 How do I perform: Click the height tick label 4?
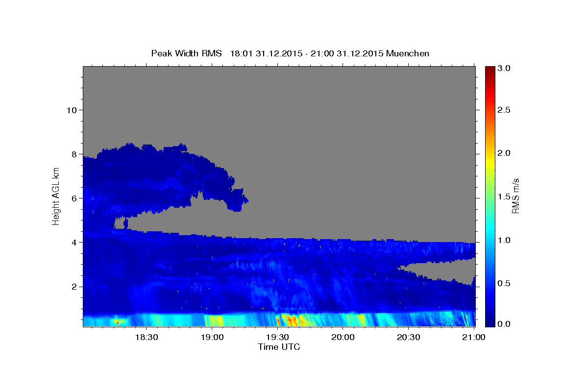pos(73,242)
